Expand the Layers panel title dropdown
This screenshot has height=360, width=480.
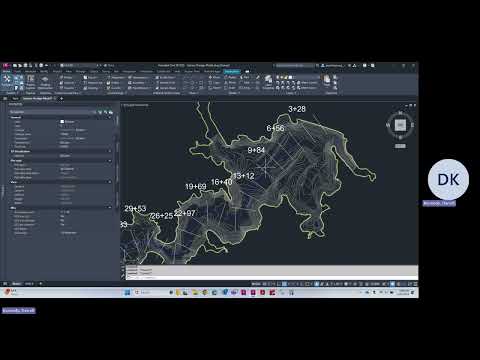point(290,93)
